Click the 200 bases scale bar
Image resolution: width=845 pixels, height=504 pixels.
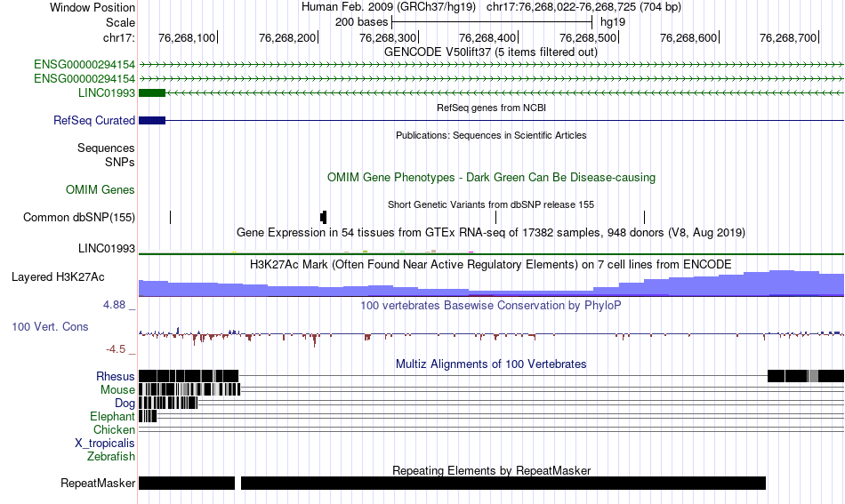[x=492, y=22]
